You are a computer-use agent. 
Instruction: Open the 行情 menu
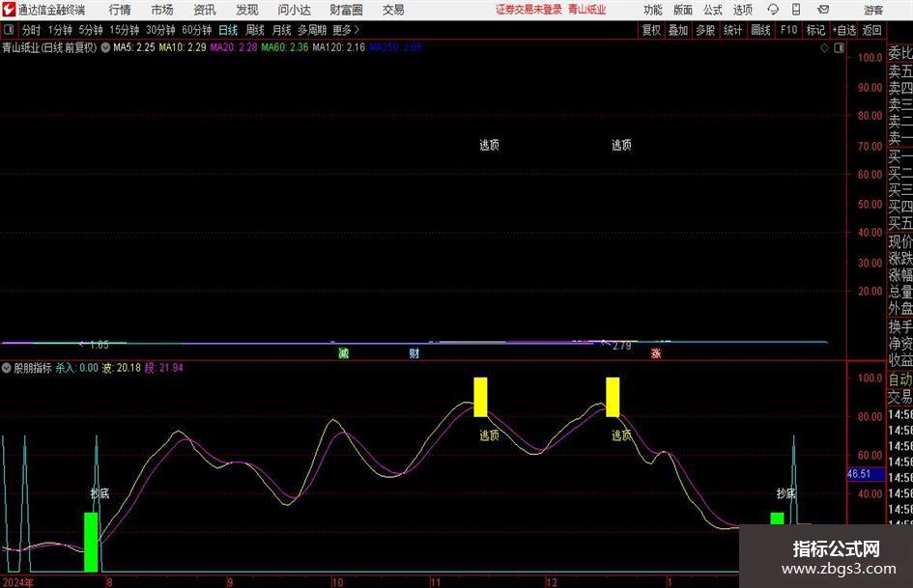(120, 10)
